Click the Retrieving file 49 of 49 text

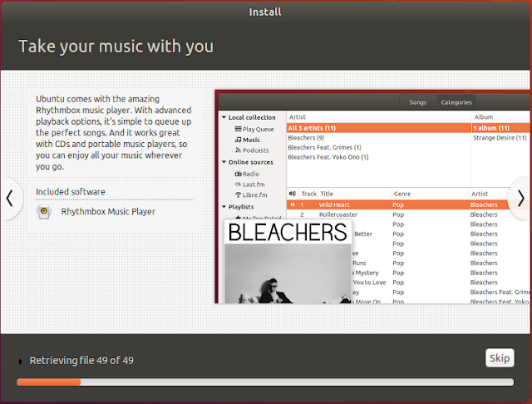coord(81,360)
